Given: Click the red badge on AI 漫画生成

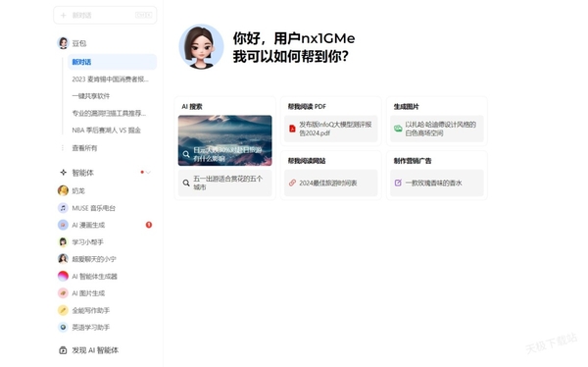Looking at the screenshot, I should (149, 225).
